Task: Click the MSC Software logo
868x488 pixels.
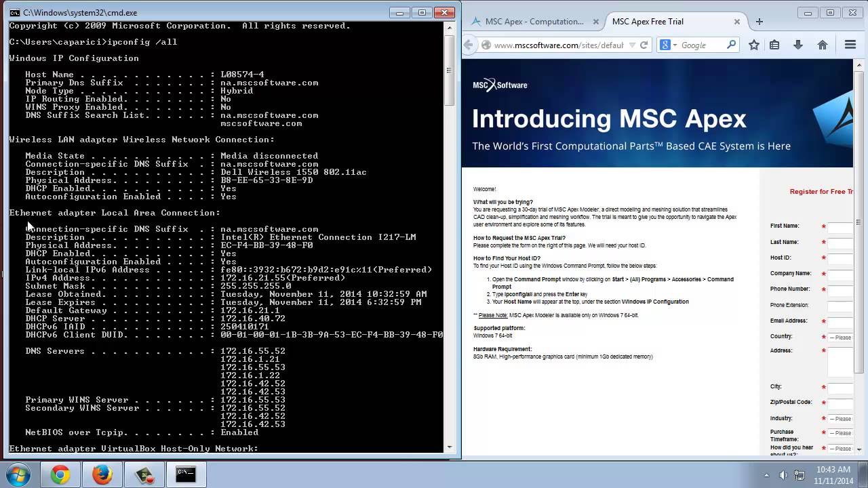Action: (500, 85)
